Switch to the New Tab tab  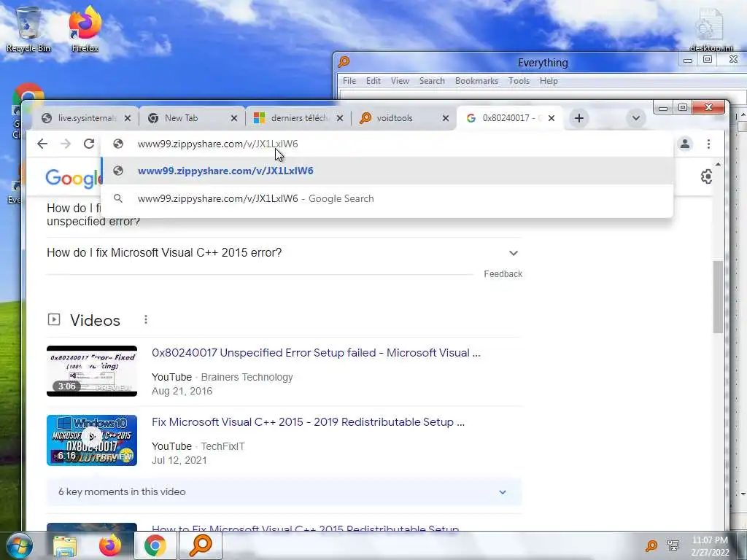point(192,118)
